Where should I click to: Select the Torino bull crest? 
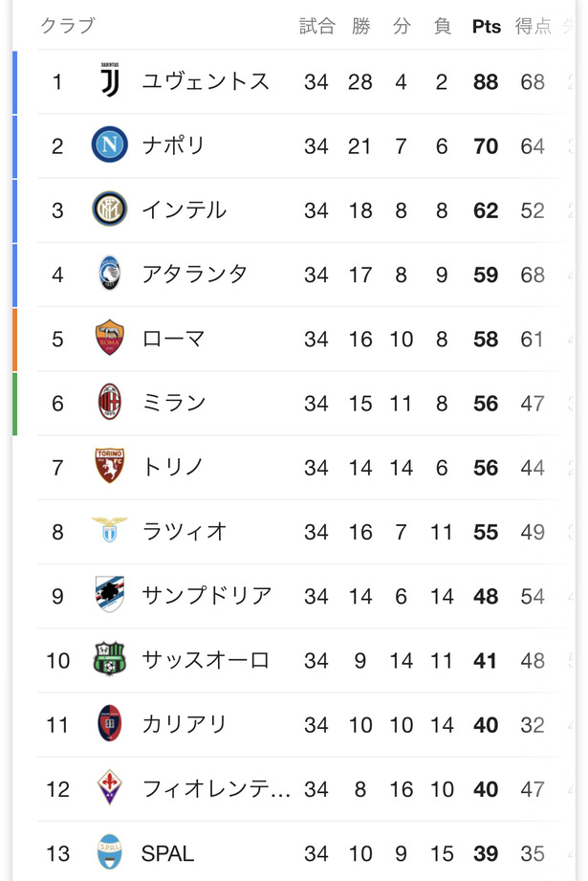(x=110, y=466)
